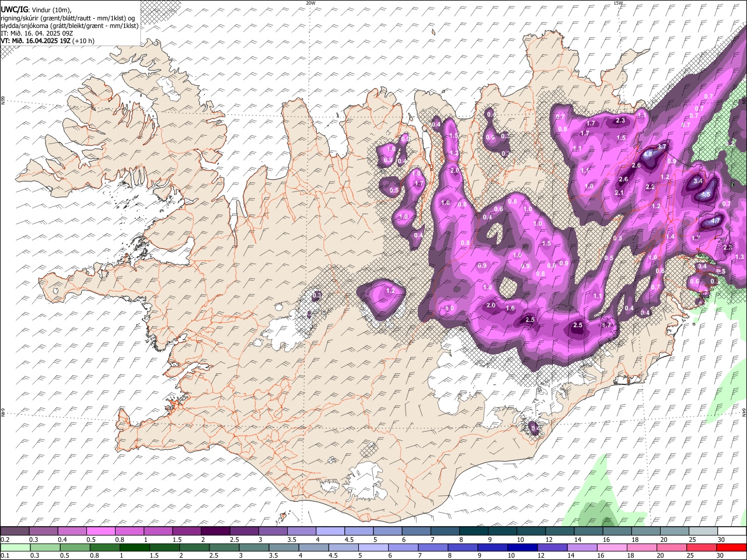
Task: Click the '16' label on top legend row
Action: [x=606, y=540]
